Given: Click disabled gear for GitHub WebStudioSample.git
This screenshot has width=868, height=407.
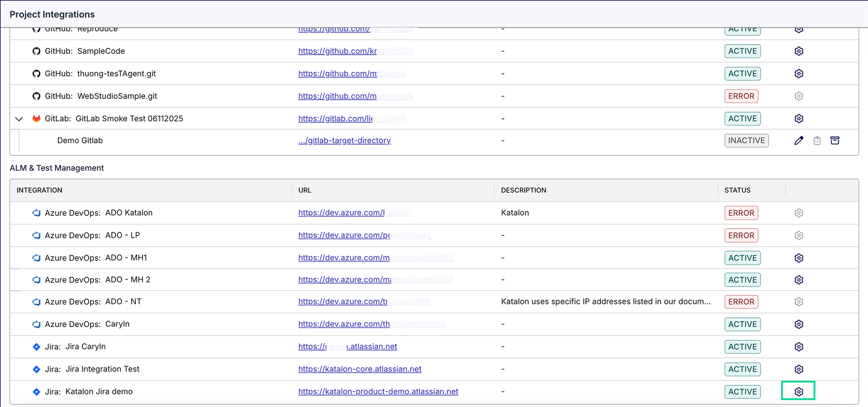Looking at the screenshot, I should (x=799, y=96).
